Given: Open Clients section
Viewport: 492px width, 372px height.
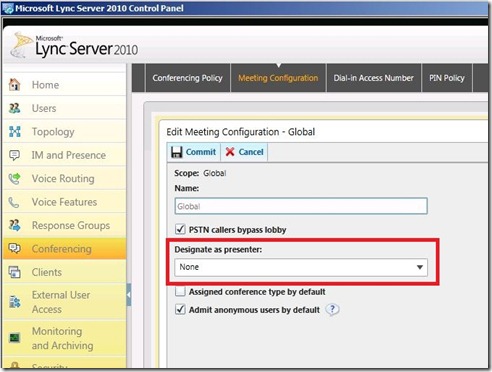Looking at the screenshot, I should click(x=64, y=272).
